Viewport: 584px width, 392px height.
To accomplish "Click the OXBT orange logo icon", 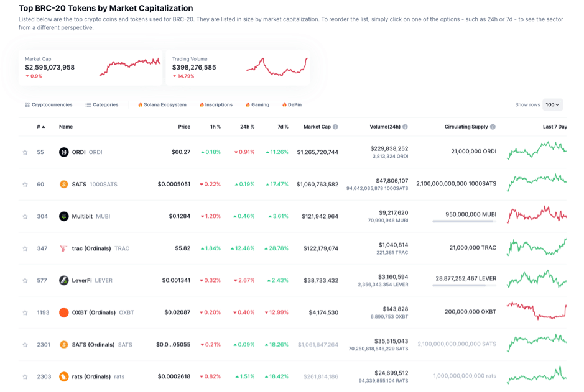I will (63, 312).
